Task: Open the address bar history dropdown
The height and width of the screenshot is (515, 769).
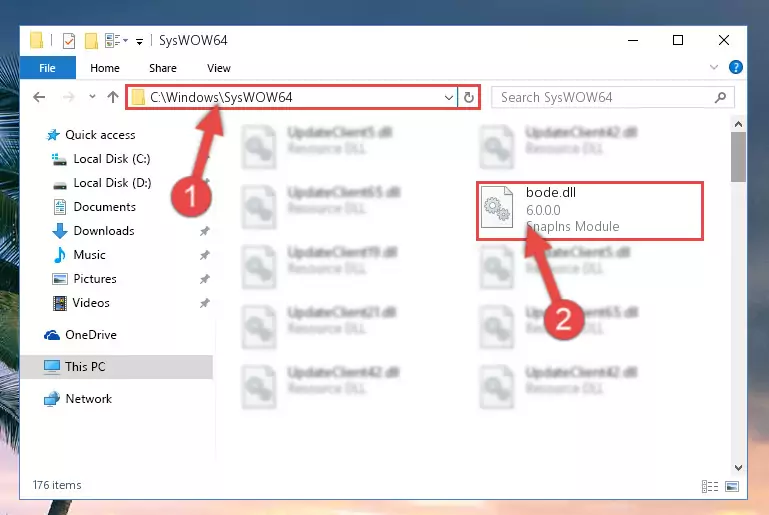Action: coord(448,97)
